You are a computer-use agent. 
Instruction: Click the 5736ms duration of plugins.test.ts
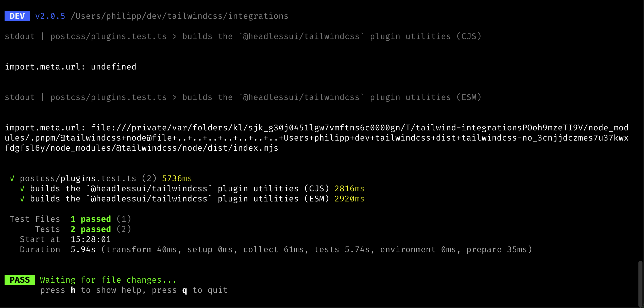click(177, 179)
